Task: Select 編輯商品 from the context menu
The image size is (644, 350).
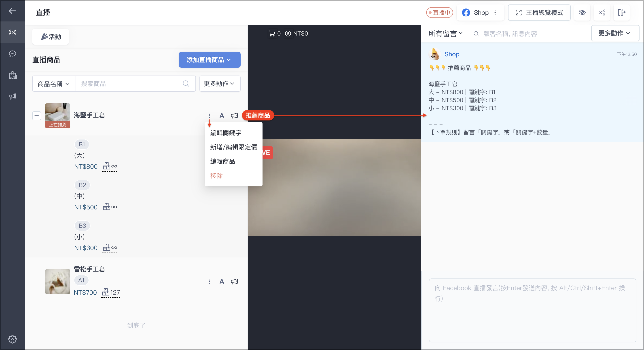Action: coord(222,161)
